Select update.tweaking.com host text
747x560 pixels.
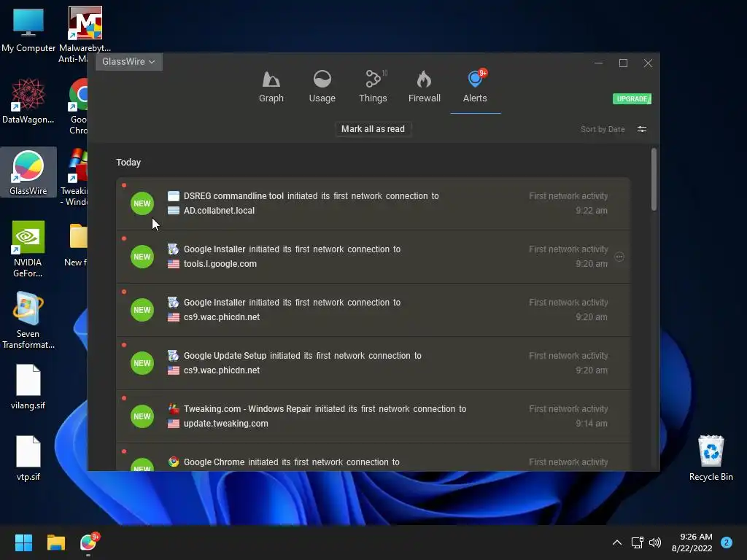pyautogui.click(x=226, y=424)
